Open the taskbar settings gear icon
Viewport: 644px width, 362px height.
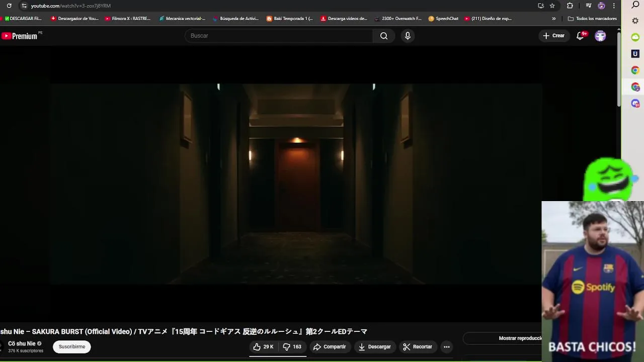(635, 21)
